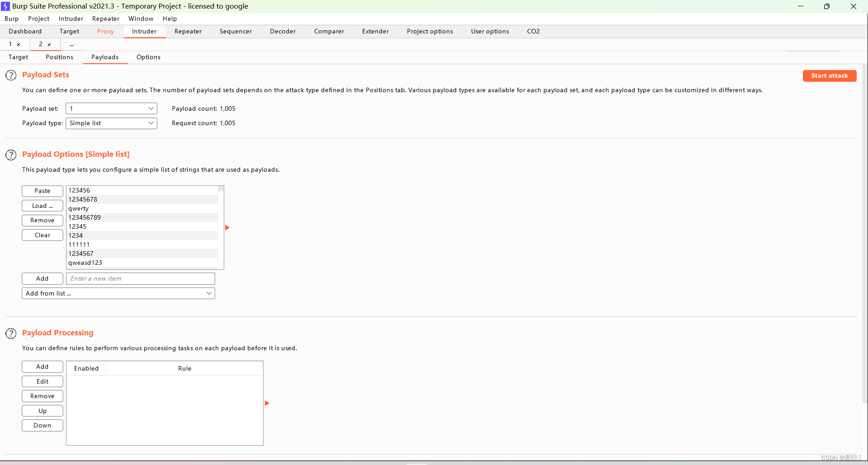Close Intruder attack tab 1
The width and height of the screenshot is (868, 465).
point(19,44)
